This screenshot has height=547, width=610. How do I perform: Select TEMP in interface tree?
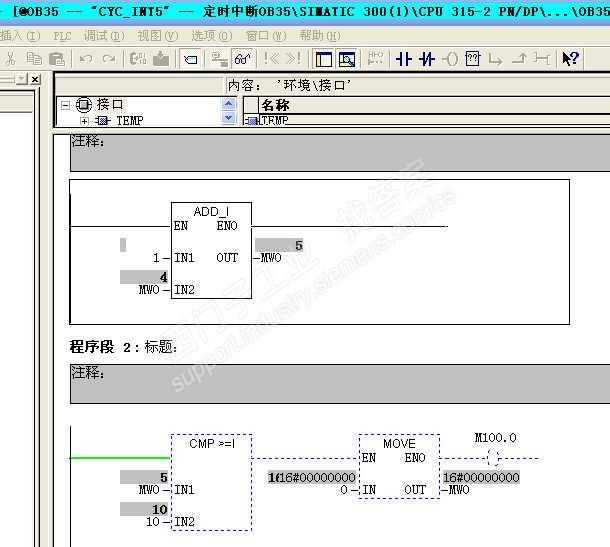[130, 121]
